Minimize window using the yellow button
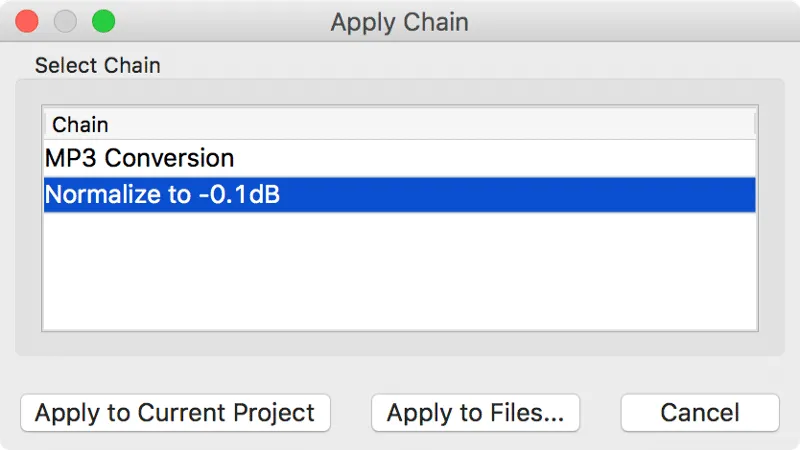 point(65,21)
